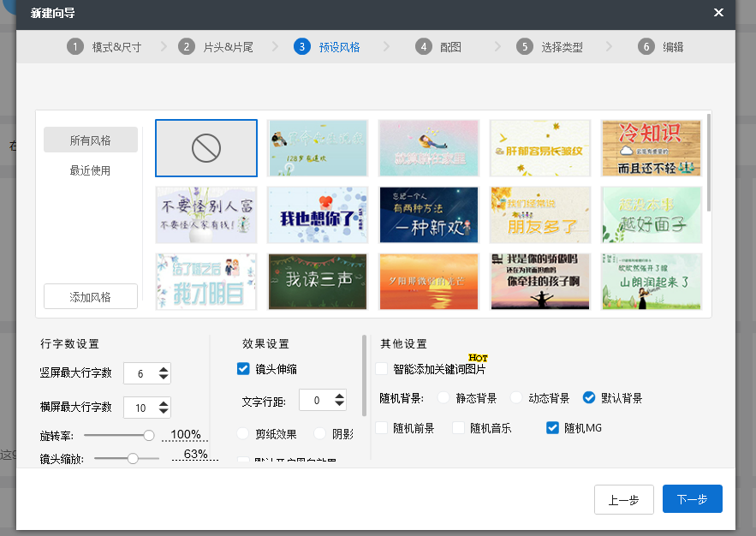Viewport: 756px width, 536px height.
Task: Adjust the 镜头缩放 slider handle
Action: (133, 458)
